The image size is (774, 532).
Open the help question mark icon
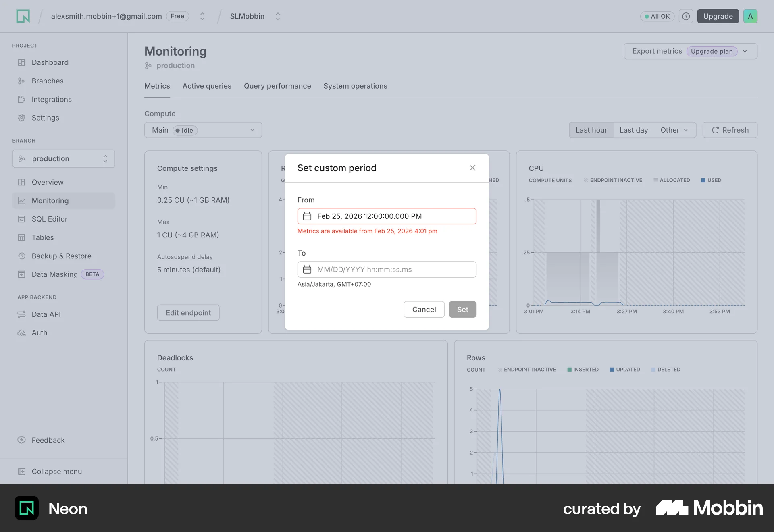click(x=686, y=16)
